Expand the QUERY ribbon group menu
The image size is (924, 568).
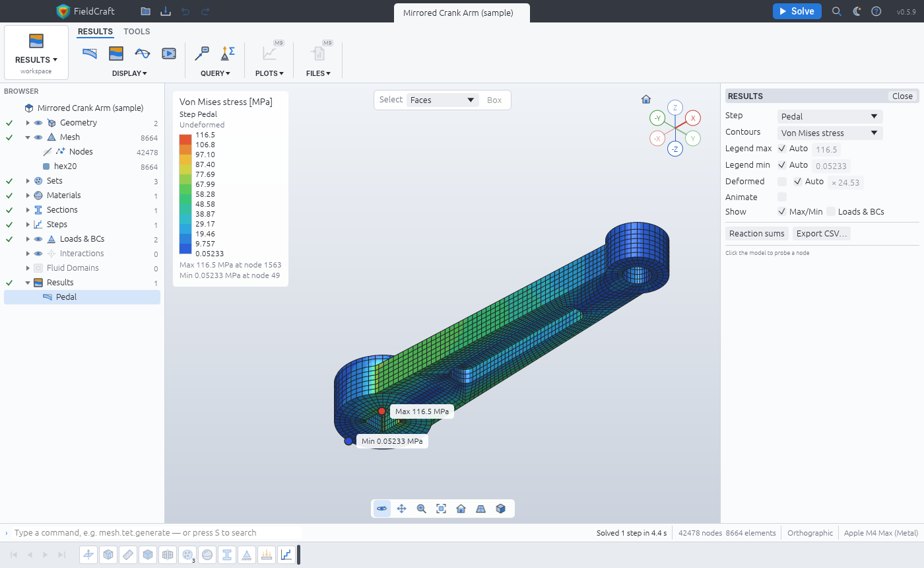tap(215, 73)
